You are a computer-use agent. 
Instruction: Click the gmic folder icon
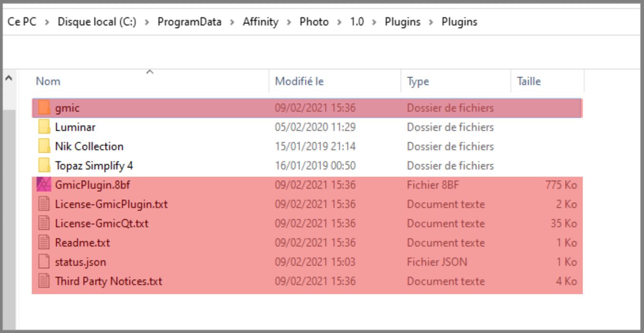[44, 108]
